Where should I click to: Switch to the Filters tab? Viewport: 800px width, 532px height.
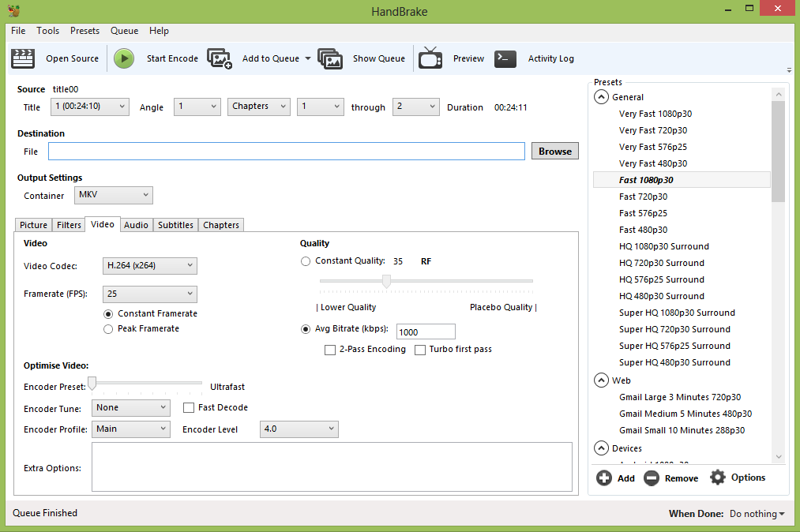[x=69, y=225]
